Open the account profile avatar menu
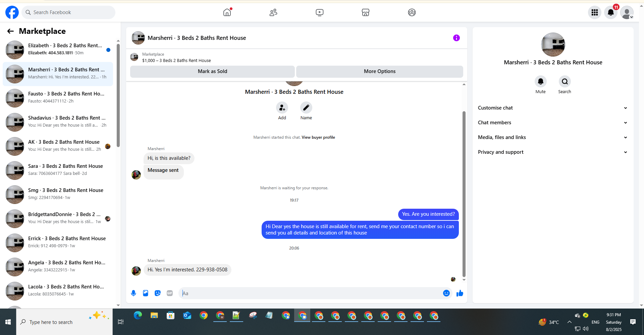The image size is (644, 335). pos(627,12)
